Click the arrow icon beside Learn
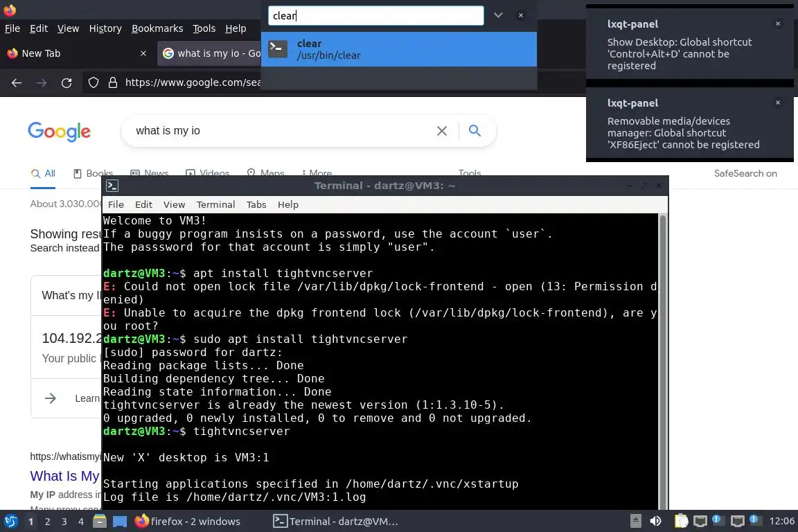 coord(51,398)
